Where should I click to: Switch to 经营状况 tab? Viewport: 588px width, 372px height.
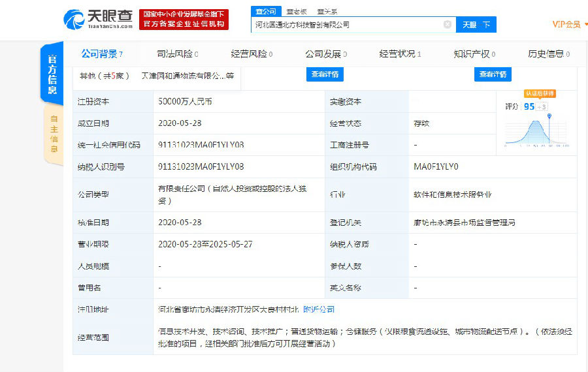click(400, 54)
